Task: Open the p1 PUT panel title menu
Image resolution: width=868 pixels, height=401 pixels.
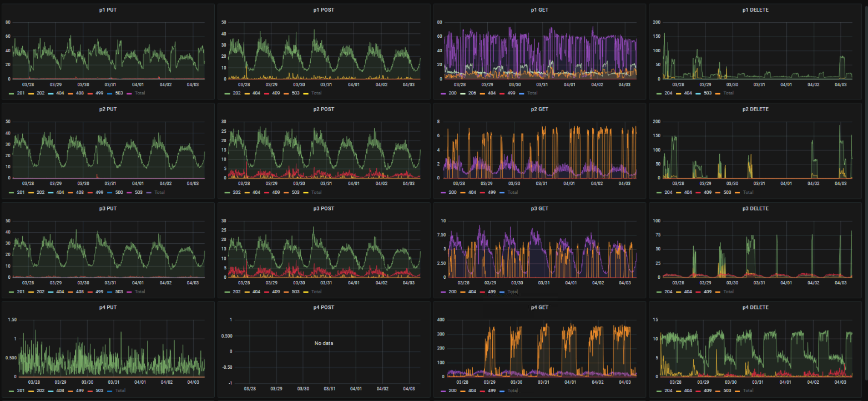Action: click(x=108, y=11)
